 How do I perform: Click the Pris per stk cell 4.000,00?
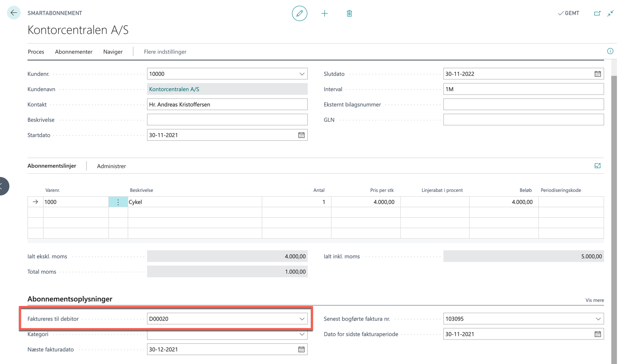pyautogui.click(x=366, y=202)
